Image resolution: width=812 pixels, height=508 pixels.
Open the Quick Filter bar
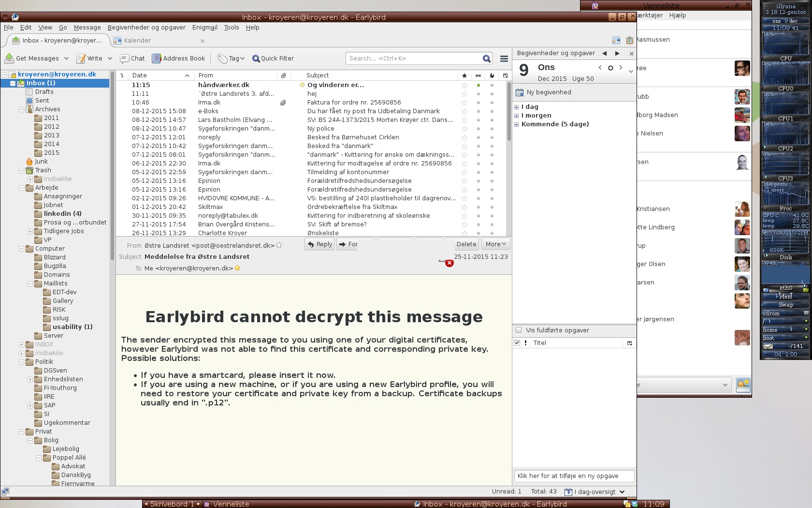coord(273,59)
